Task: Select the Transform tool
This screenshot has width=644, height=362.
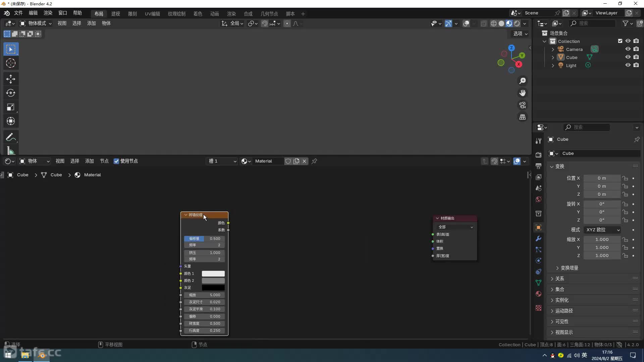Action: 11,121
